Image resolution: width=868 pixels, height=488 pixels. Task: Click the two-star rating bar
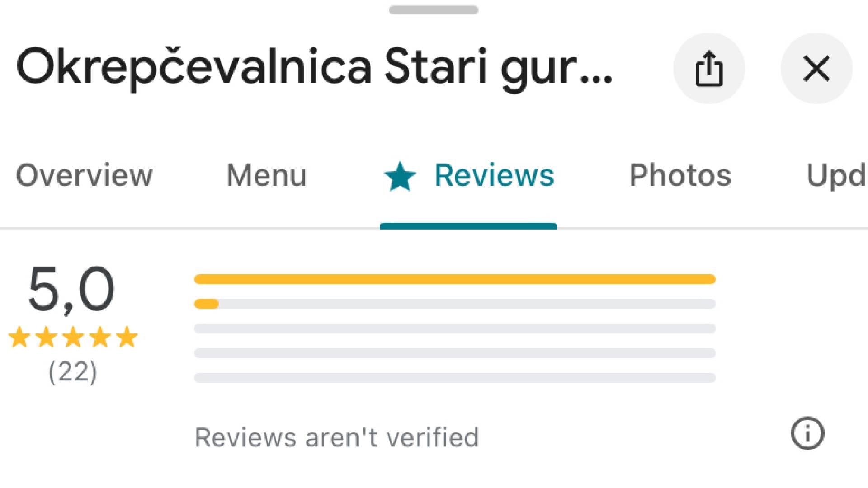coord(455,353)
